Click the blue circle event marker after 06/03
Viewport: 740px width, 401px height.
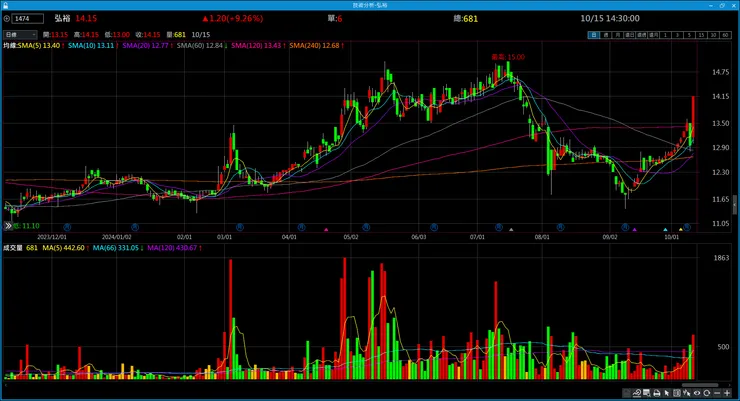tap(433, 227)
